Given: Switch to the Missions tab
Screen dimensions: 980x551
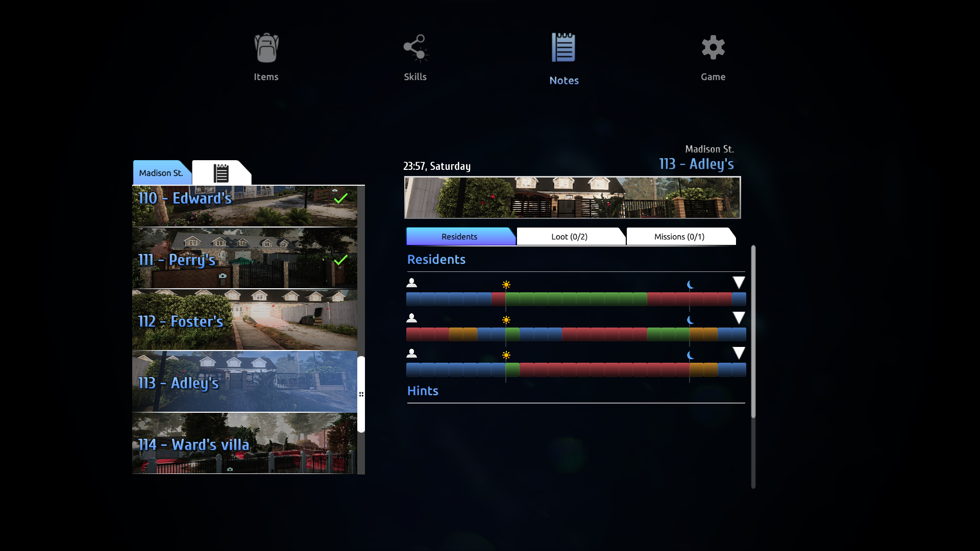Looking at the screenshot, I should point(679,236).
